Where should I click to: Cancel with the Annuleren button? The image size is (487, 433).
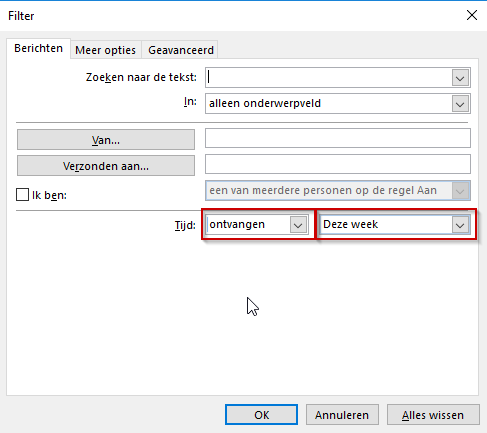coord(342,415)
